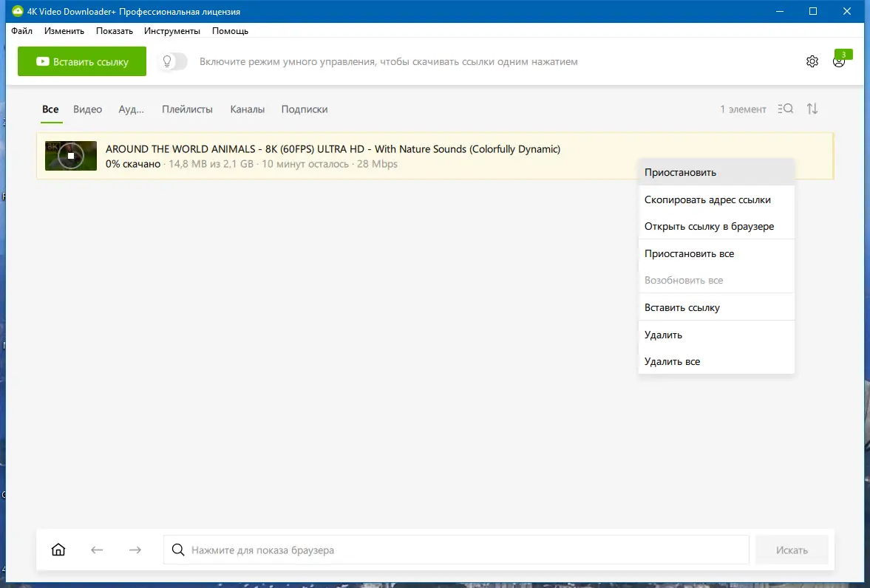
Task: Click the magnifier icon in browser field
Action: (178, 550)
